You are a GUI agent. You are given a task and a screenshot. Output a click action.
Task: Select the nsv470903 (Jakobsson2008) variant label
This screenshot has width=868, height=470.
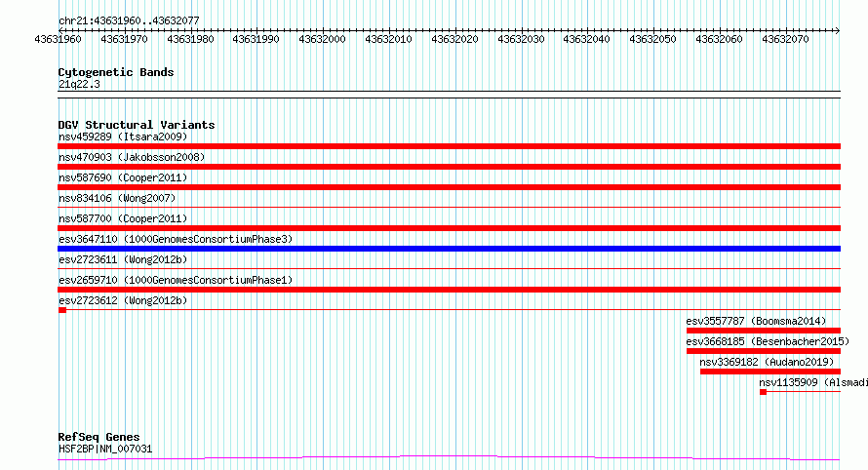coord(132,157)
